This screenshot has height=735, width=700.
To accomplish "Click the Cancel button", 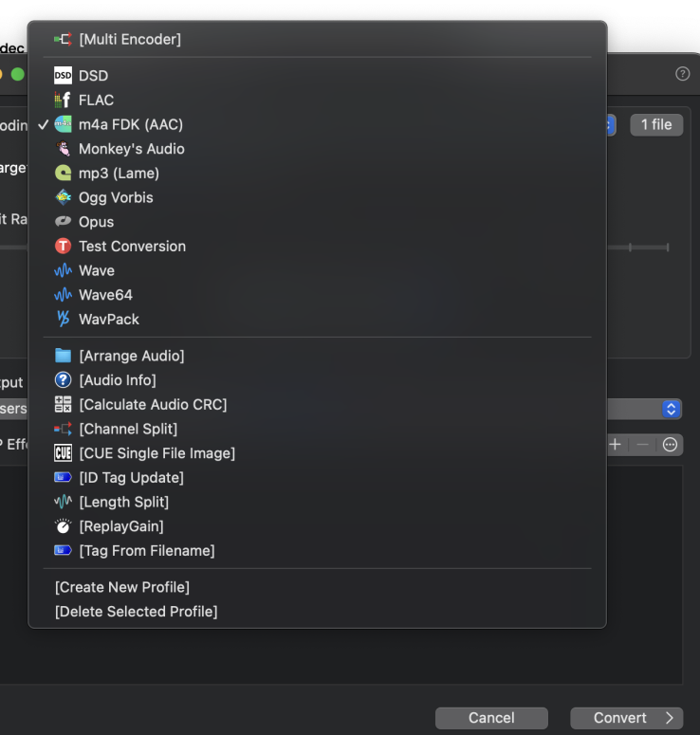I will tap(491, 718).
